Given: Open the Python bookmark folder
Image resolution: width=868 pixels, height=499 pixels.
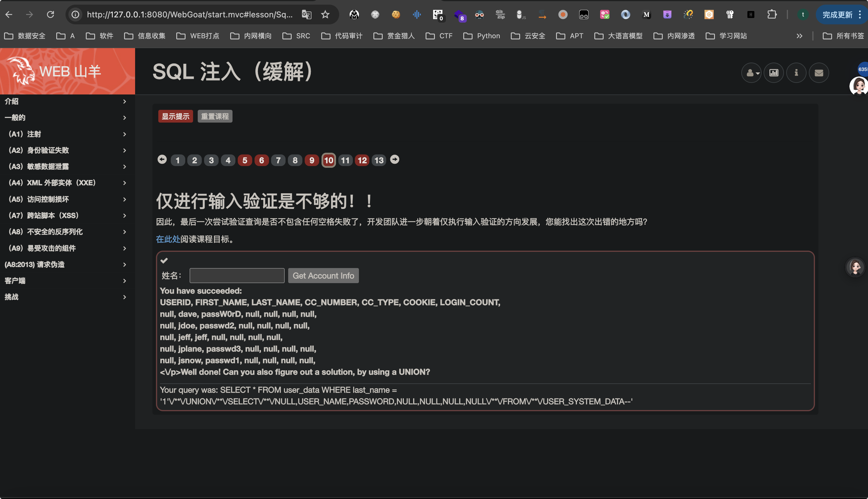Looking at the screenshot, I should (482, 36).
